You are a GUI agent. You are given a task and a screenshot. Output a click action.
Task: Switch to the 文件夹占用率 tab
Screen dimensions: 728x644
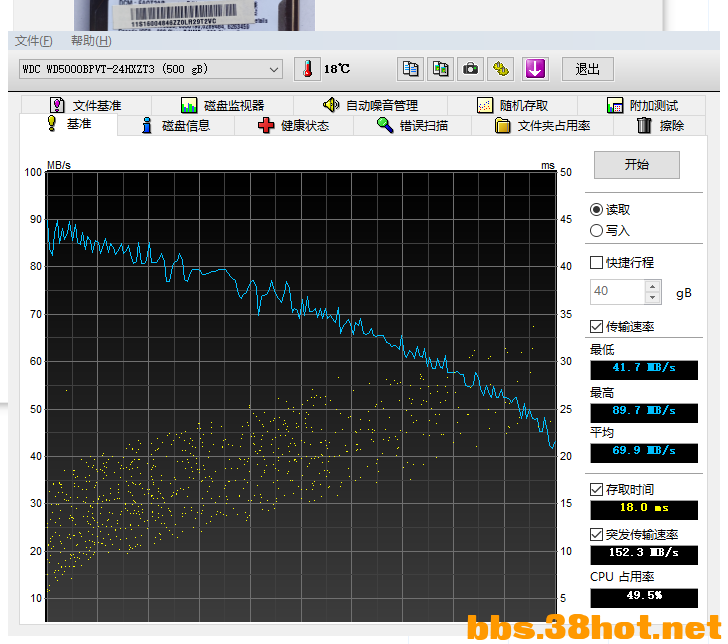542,125
